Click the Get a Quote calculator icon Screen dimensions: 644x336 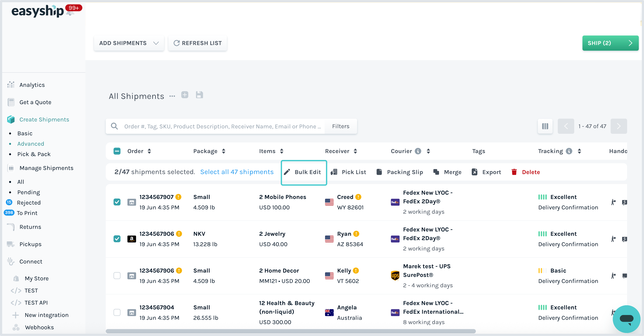pos(11,102)
